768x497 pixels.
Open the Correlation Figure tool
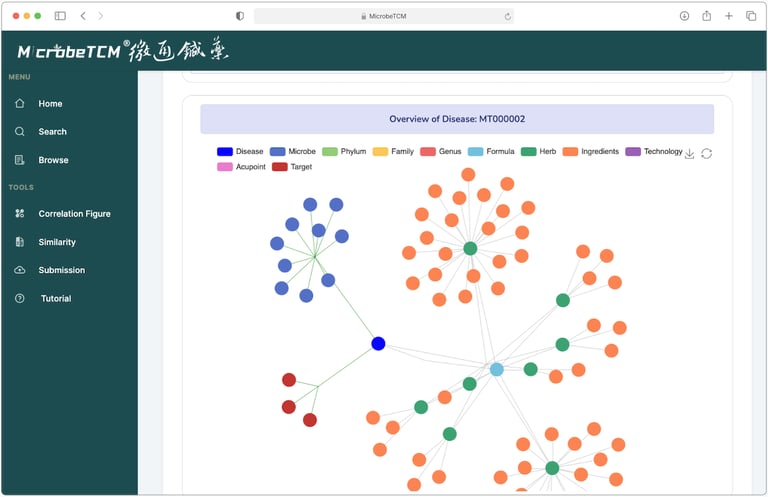tap(74, 214)
